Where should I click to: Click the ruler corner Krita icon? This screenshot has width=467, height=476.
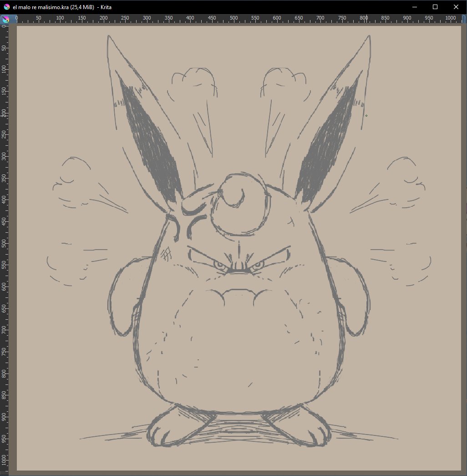click(5, 20)
